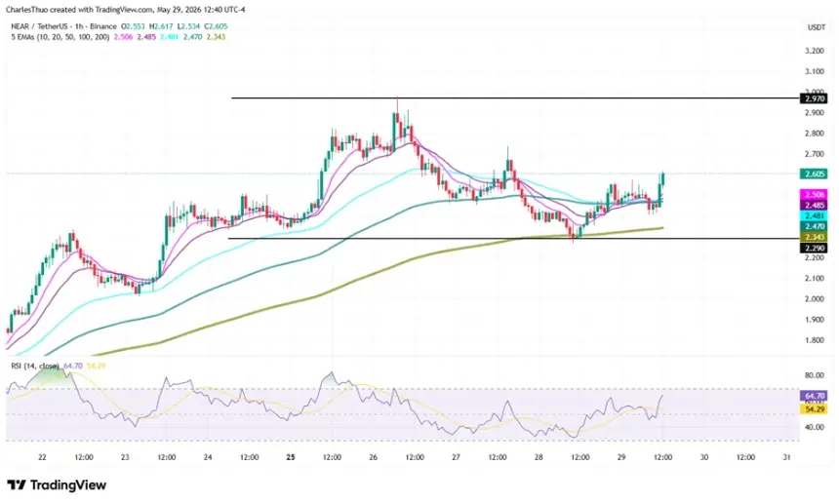Click date 23 on the time axis
Image resolution: width=839 pixels, height=504 pixels.
[x=125, y=457]
